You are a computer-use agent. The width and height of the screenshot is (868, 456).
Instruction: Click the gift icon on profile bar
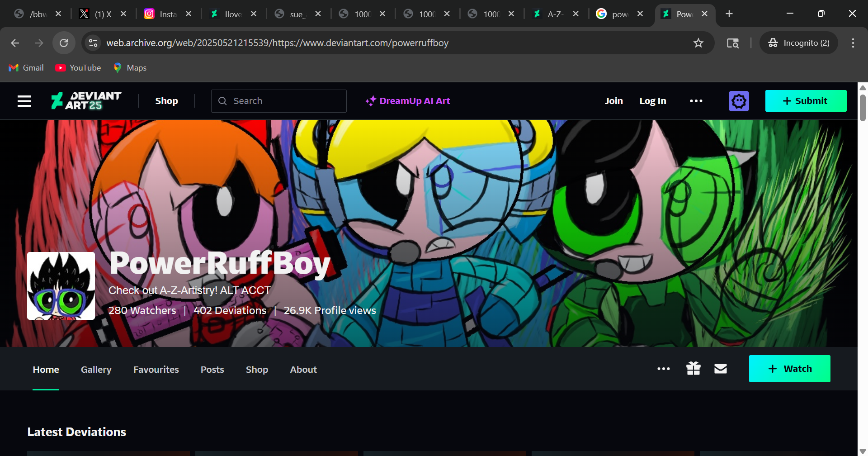(693, 369)
